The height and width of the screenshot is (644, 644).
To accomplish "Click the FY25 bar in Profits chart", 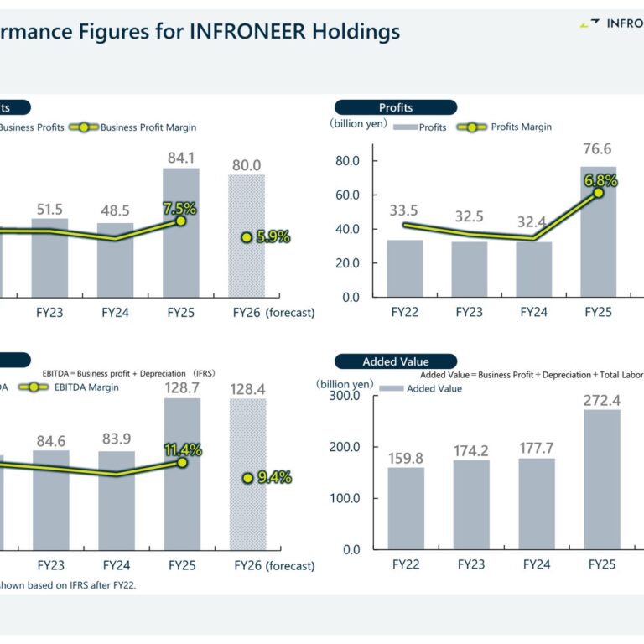I will tap(599, 231).
